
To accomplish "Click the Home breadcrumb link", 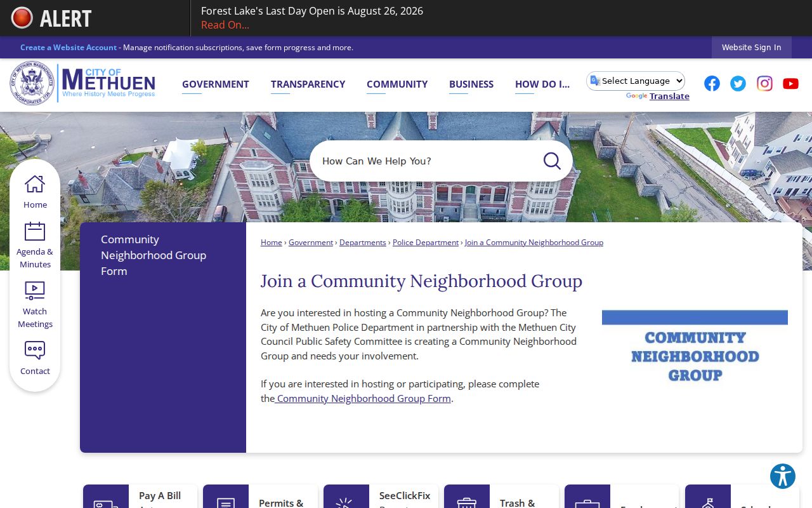I will pos(272,243).
